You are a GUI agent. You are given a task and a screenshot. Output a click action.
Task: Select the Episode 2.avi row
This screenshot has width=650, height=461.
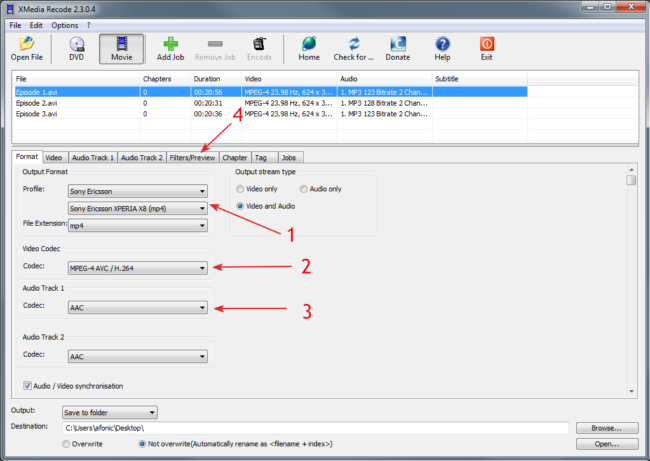[271, 103]
